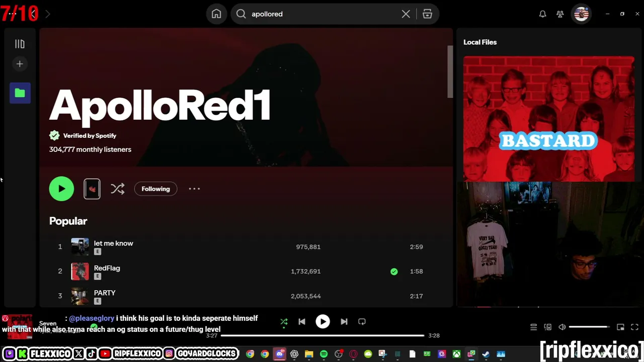This screenshot has height=362, width=644.
Task: Open the Browse icon in search bar
Action: point(427,14)
